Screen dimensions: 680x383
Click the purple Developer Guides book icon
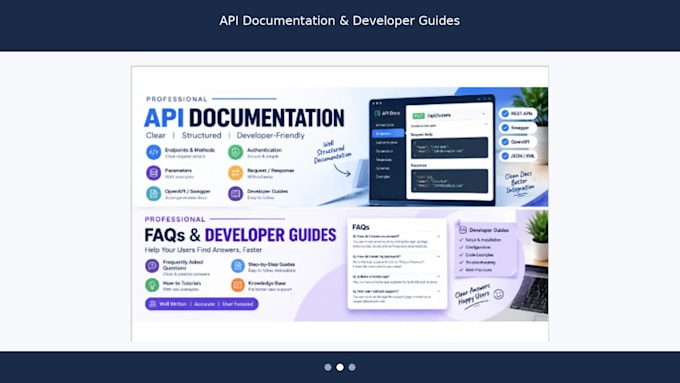tap(235, 193)
